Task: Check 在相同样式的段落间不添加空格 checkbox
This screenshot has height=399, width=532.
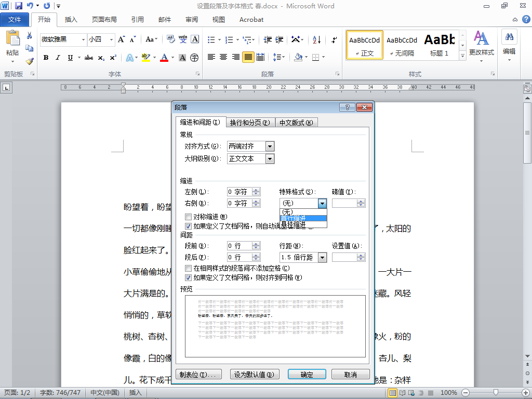Action: 188,269
